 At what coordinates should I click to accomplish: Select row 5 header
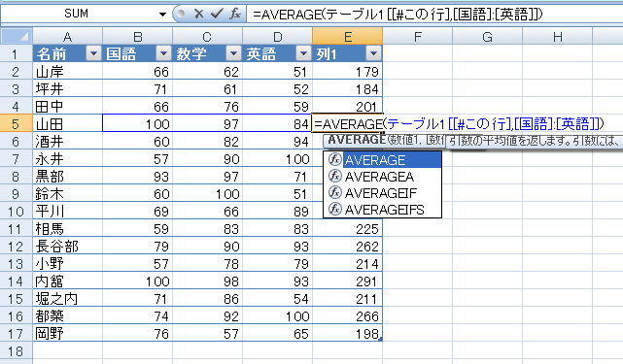click(x=16, y=123)
